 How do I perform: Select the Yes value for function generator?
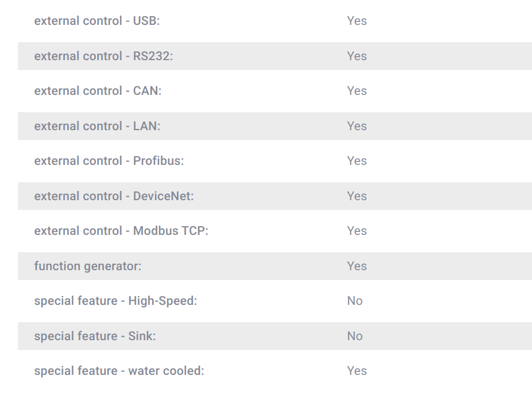click(x=357, y=266)
